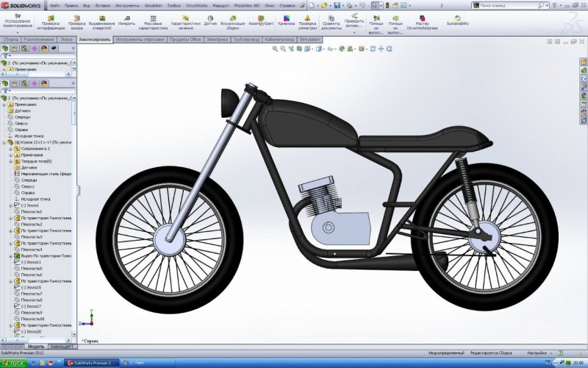Select Плоскость1 in the feature tree
Viewport: 588px width, 368px height.
click(32, 212)
